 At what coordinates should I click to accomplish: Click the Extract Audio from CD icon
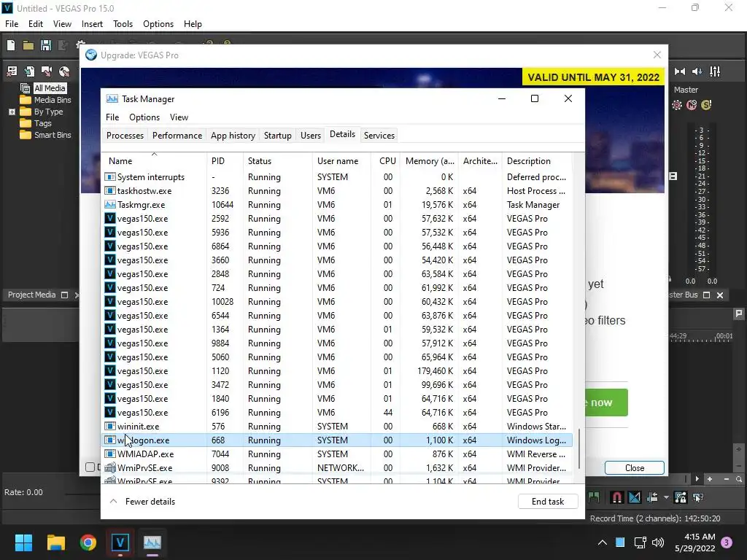click(64, 71)
